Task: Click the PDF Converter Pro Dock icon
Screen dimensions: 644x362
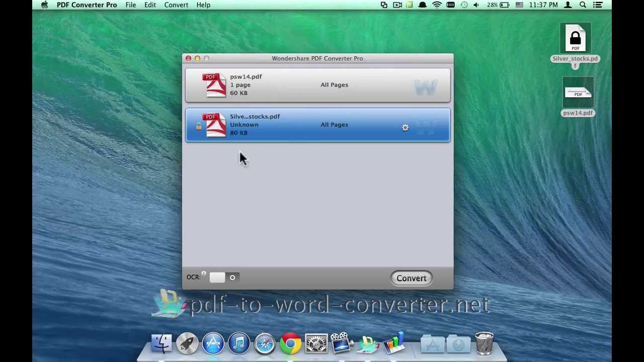Action: [368, 344]
